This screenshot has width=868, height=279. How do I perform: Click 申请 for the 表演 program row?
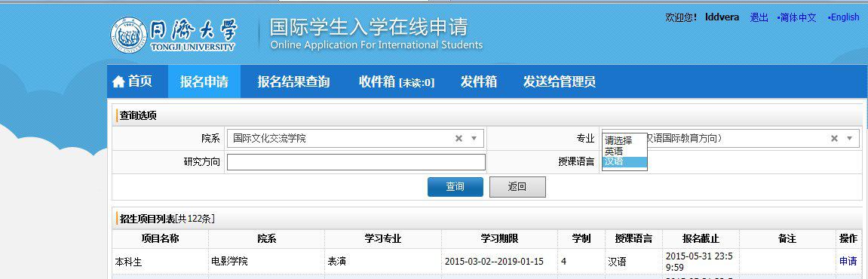848,261
